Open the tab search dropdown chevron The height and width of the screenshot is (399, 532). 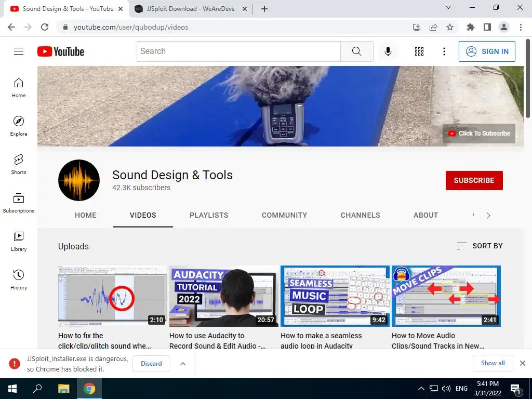(x=448, y=7)
